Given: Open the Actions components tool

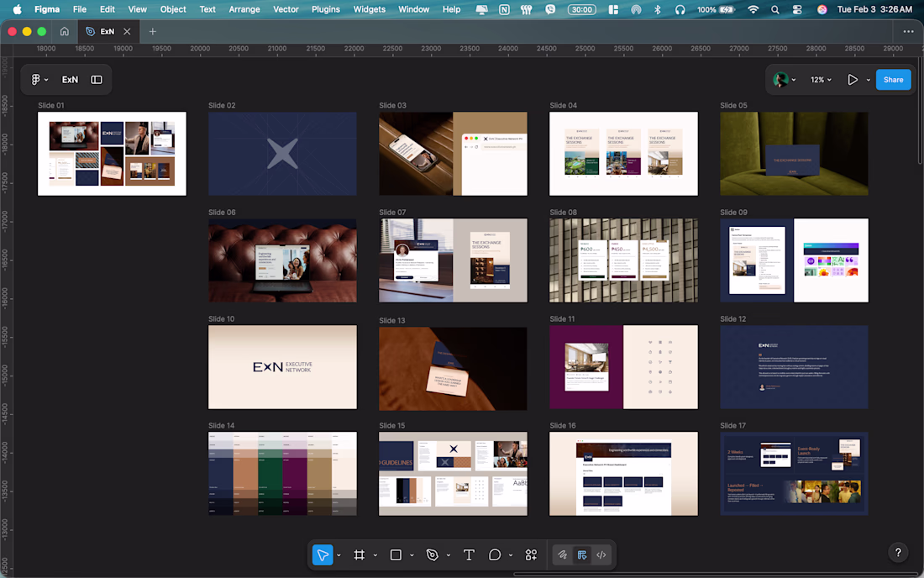Looking at the screenshot, I should pos(531,555).
